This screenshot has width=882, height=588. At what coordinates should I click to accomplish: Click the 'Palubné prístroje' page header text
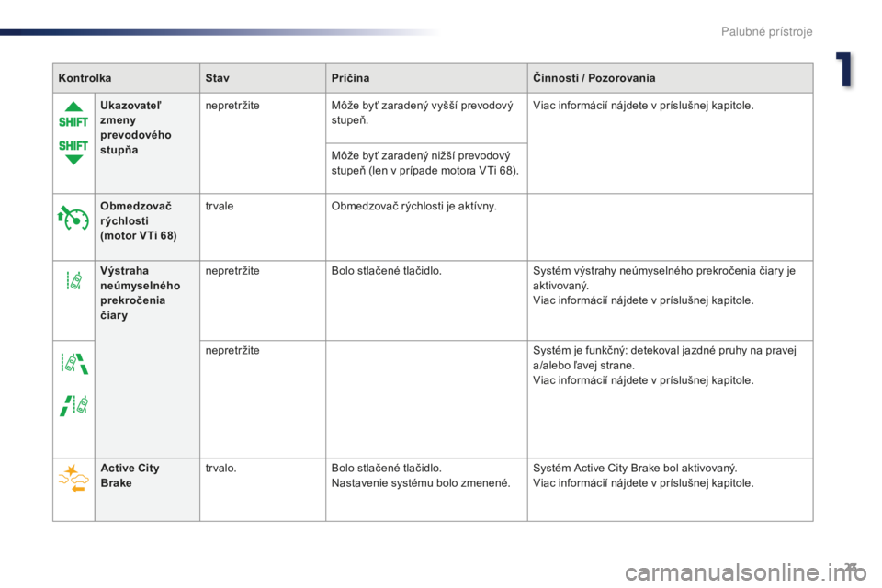[x=766, y=31]
